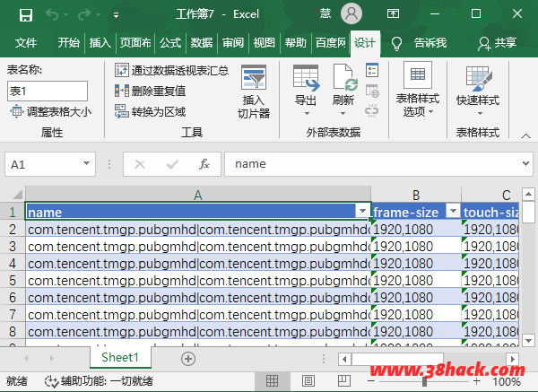Screen dimensions: 538x392
Task: Expand the formula bar
Action: pyautogui.click(x=525, y=164)
